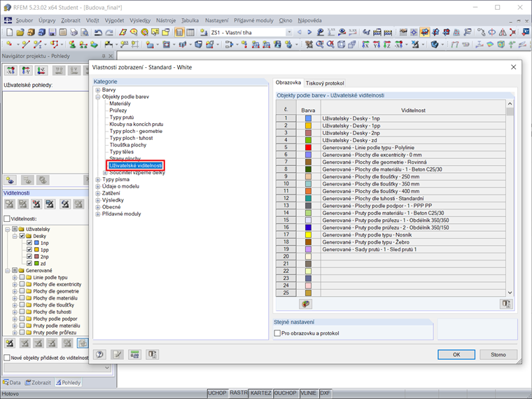Expand Plochy dle materiálu tree node

[x=15, y=298]
